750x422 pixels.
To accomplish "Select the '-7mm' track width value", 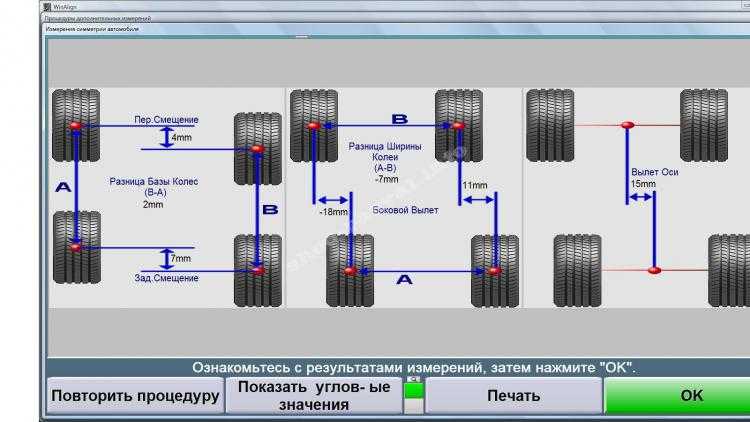I will point(386,179).
